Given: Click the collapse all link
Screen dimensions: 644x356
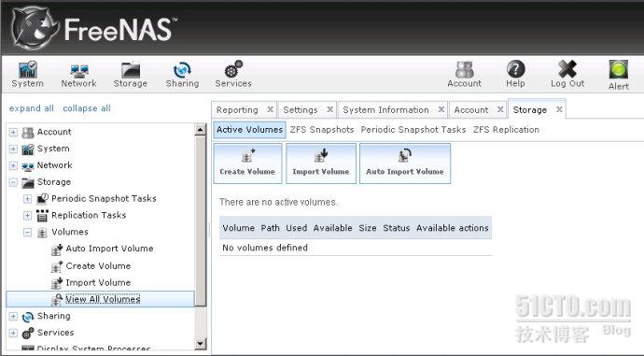Looking at the screenshot, I should click(x=87, y=108).
